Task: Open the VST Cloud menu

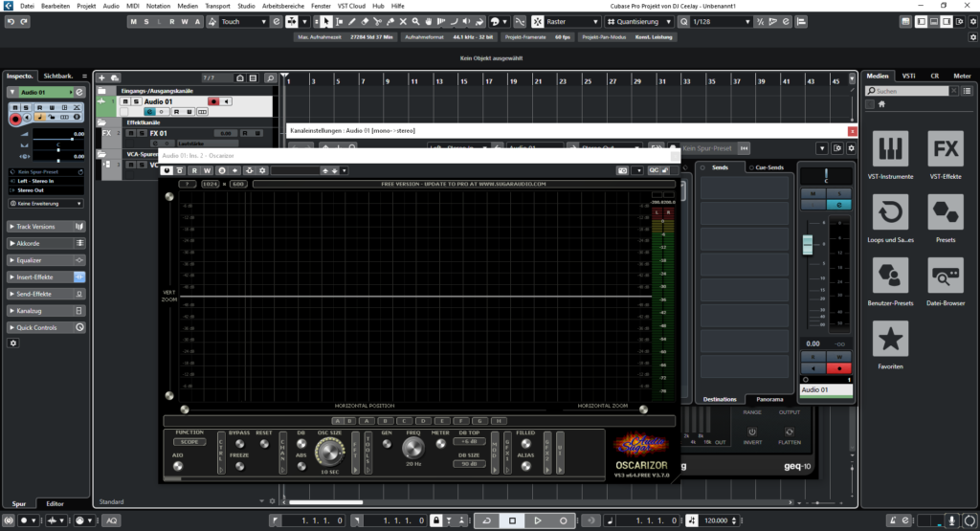Action: (351, 6)
